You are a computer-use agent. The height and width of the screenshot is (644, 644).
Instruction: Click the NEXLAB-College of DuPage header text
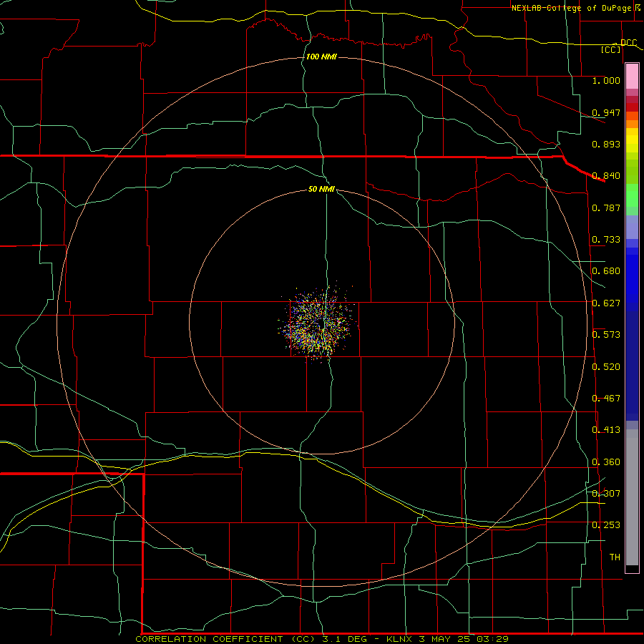click(x=571, y=8)
